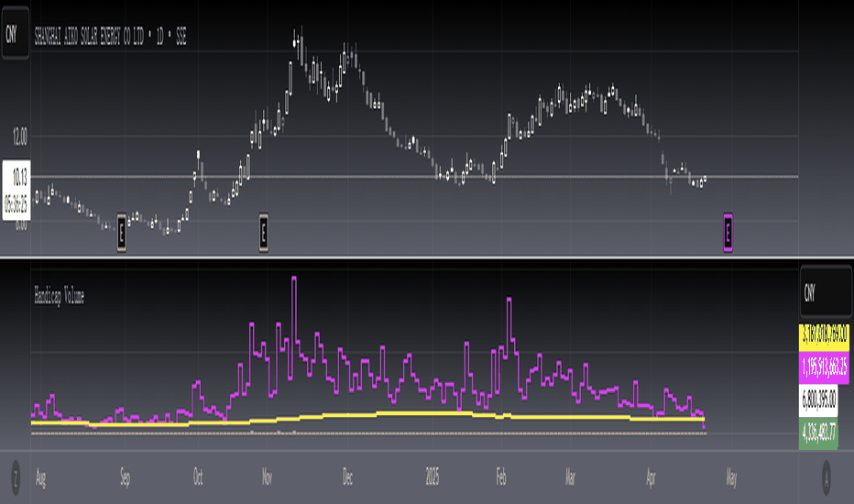The width and height of the screenshot is (854, 504).
Task: Open the earnings marker E near Nov
Action: point(264,233)
